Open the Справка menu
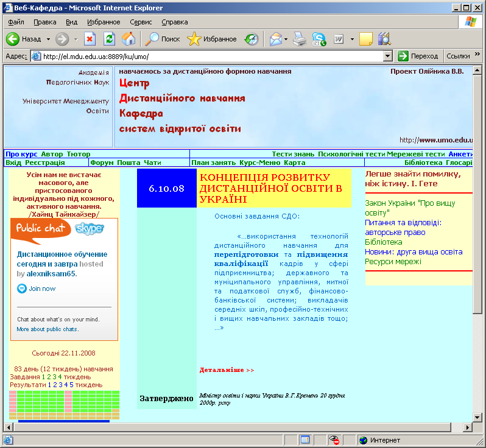The height and width of the screenshot is (448, 486). coord(175,22)
